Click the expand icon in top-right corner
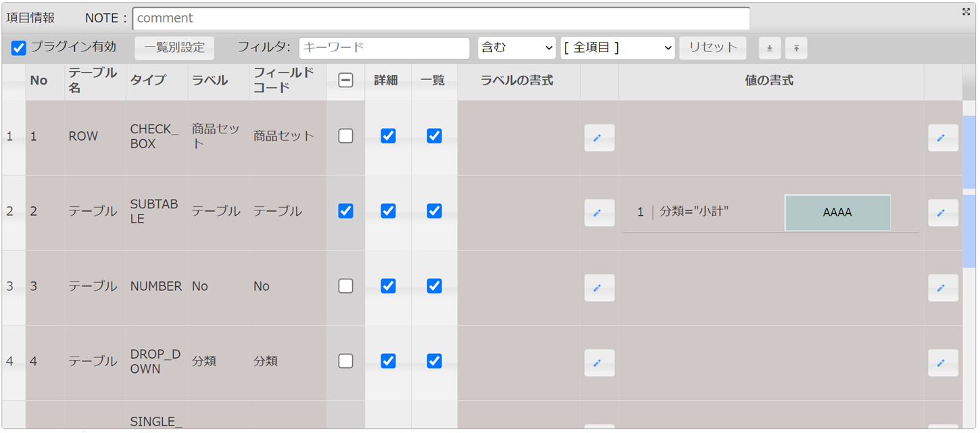Image resolution: width=980 pixels, height=433 pixels. click(966, 12)
